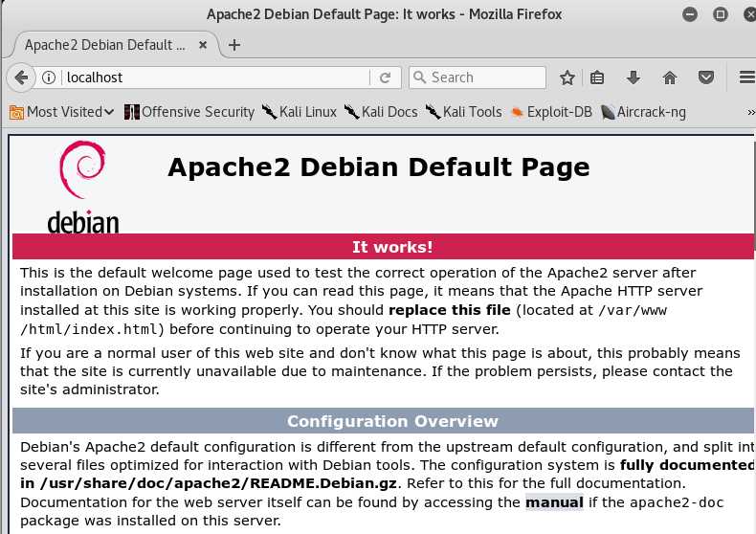Show site information for localhost

point(50,78)
